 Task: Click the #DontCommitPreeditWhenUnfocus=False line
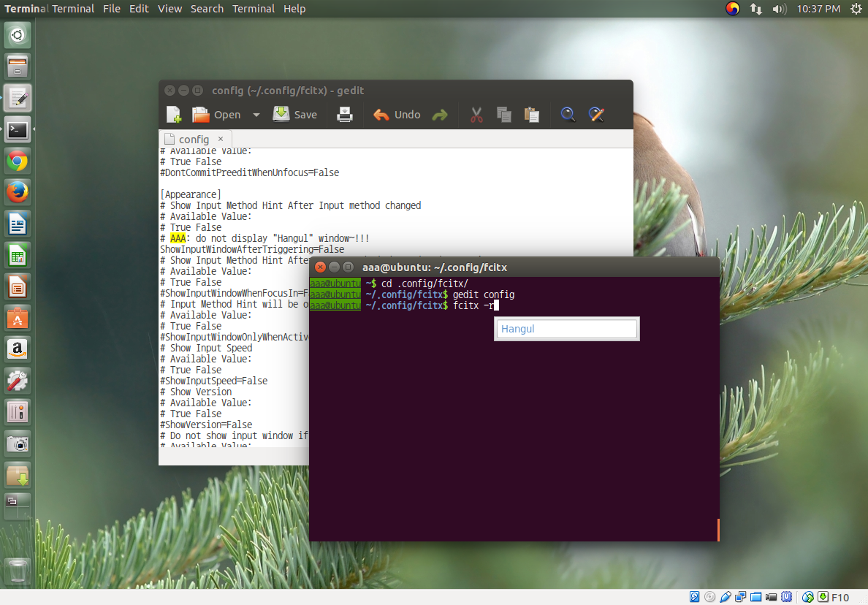(250, 172)
